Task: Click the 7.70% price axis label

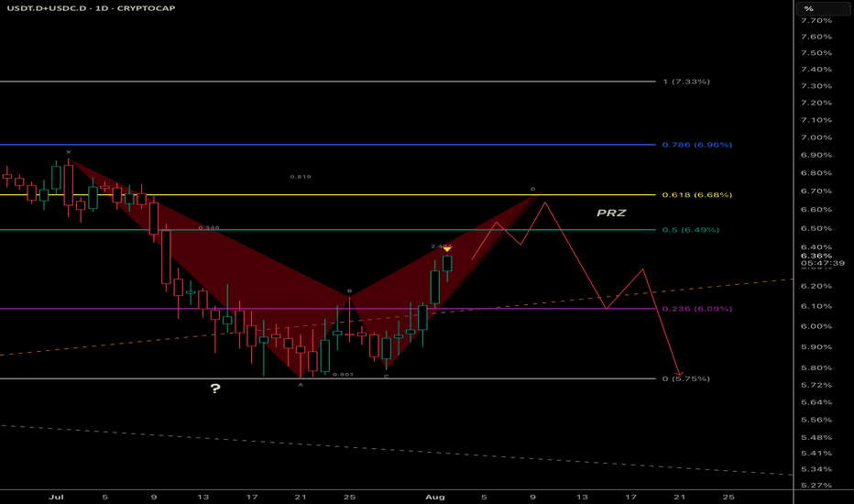Action: point(816,21)
